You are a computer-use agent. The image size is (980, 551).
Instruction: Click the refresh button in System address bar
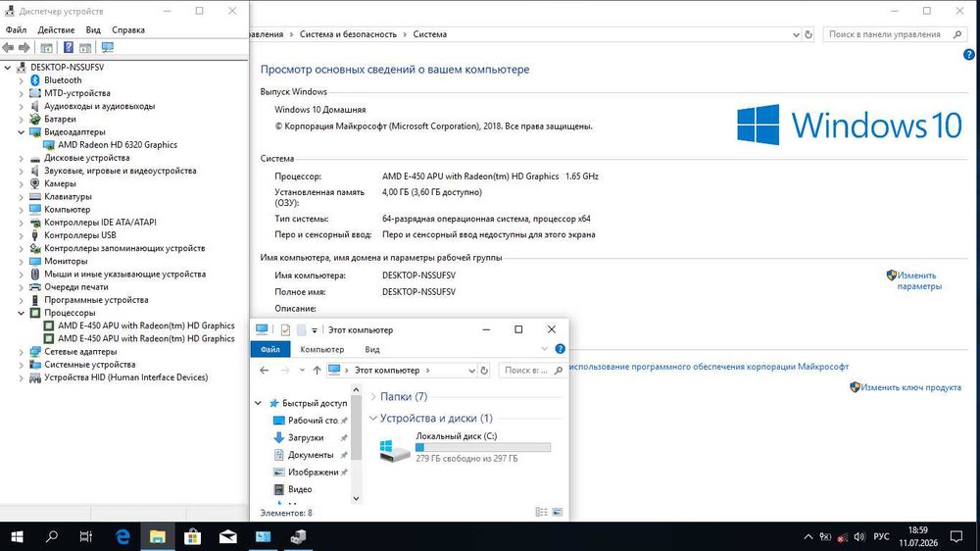point(808,34)
